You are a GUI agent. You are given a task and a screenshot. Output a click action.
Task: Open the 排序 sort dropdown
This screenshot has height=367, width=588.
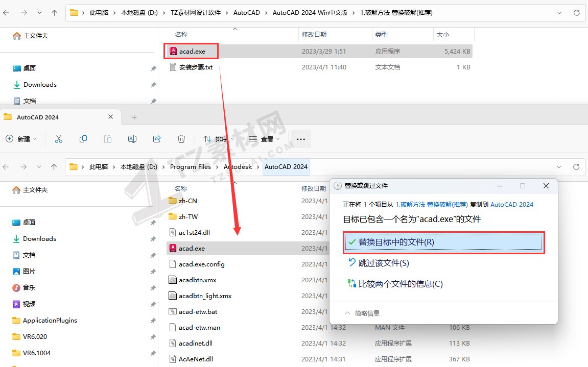coord(219,139)
